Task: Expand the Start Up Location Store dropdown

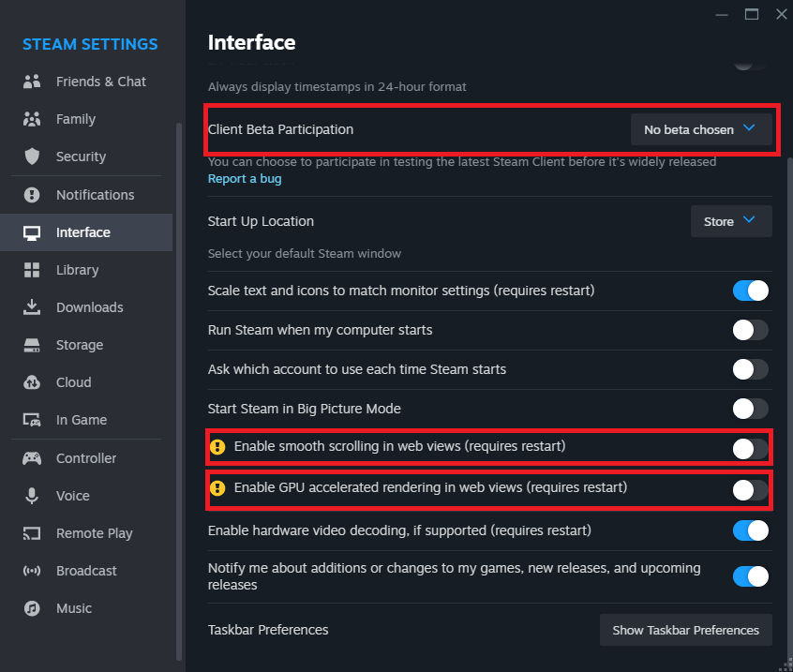Action: click(x=730, y=221)
